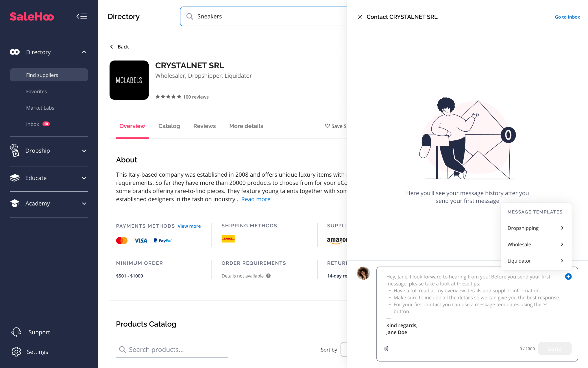Collapse the sidebar using the menu icon
The image size is (588, 368).
(82, 16)
